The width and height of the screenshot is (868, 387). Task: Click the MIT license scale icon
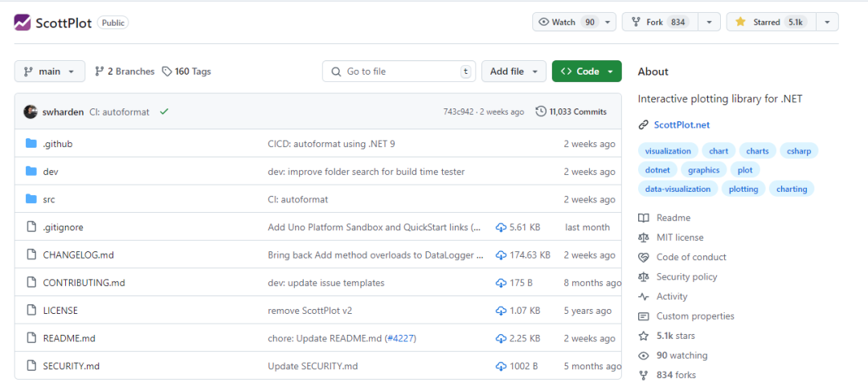pyautogui.click(x=643, y=238)
